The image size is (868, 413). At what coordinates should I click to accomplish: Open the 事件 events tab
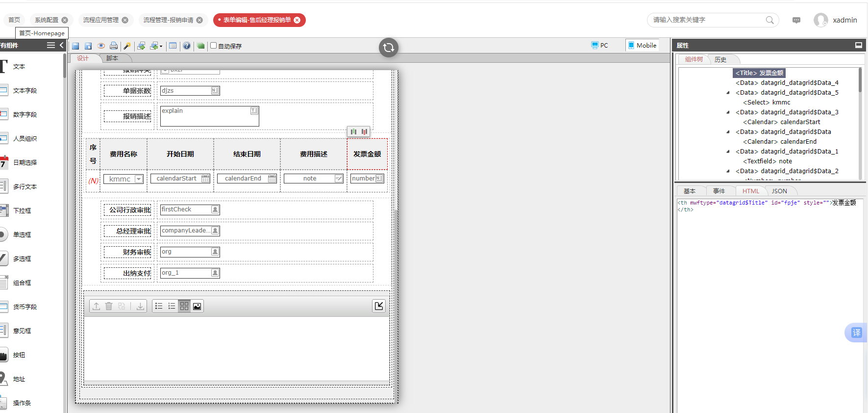[x=719, y=191]
